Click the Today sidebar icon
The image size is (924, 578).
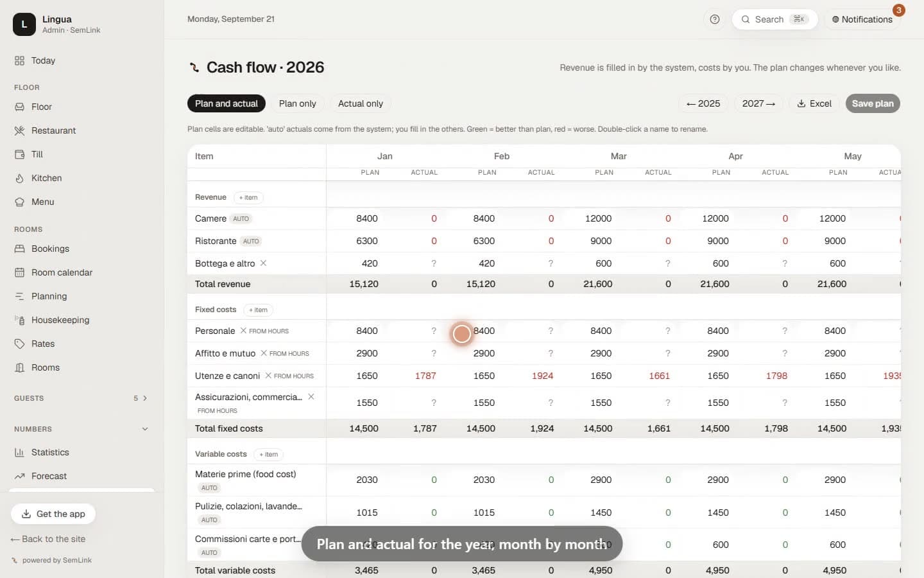pyautogui.click(x=19, y=60)
